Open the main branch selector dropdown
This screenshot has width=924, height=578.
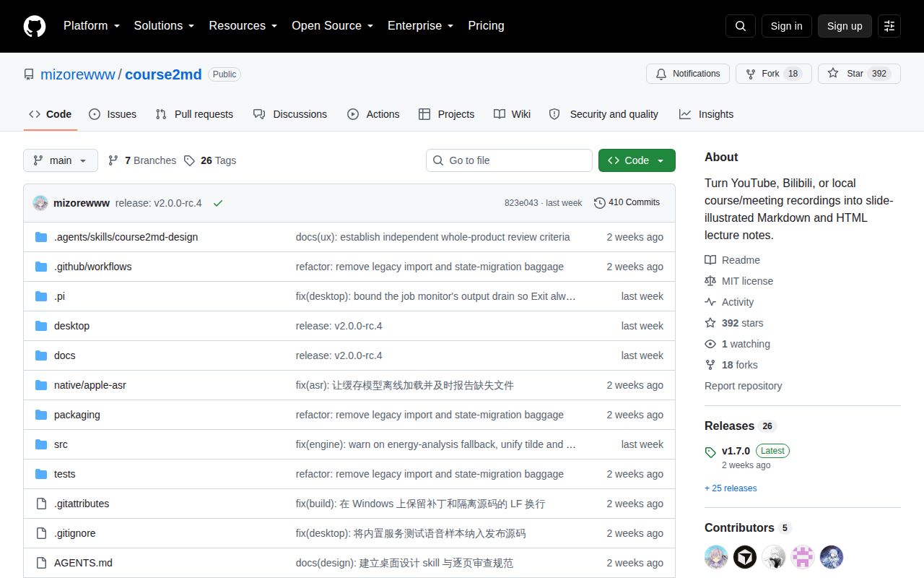tap(61, 160)
